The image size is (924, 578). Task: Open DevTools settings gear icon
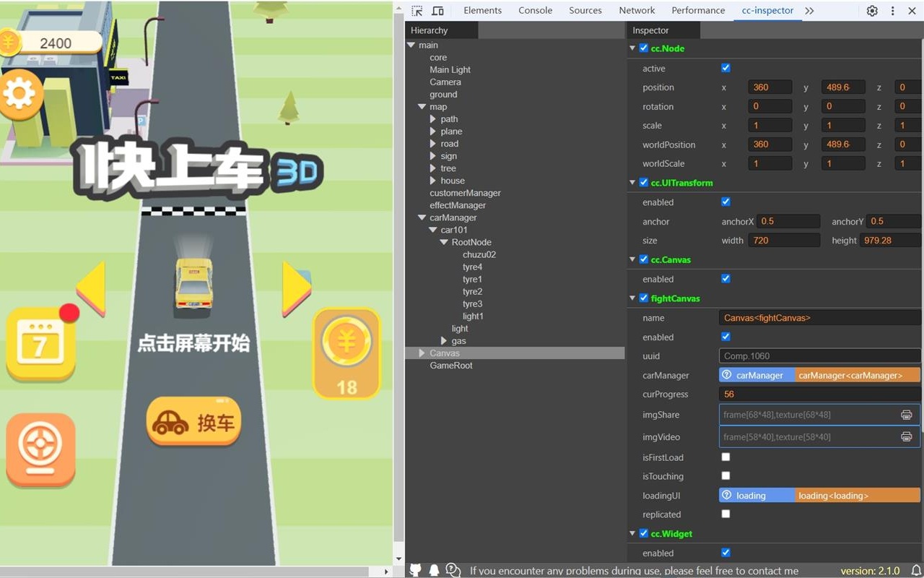pos(872,11)
